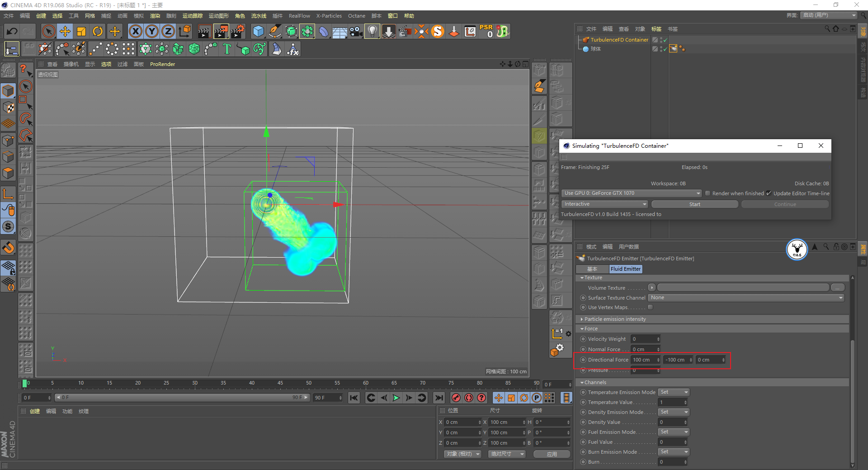Open the 对象 (相对) coordinate mode selector
The height and width of the screenshot is (470, 868).
[462, 454]
